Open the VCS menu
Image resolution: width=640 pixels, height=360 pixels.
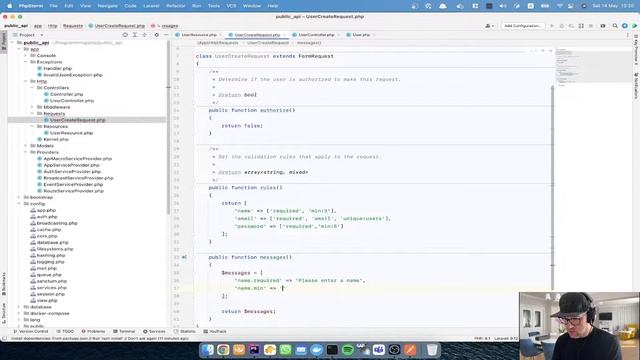click(x=231, y=6)
